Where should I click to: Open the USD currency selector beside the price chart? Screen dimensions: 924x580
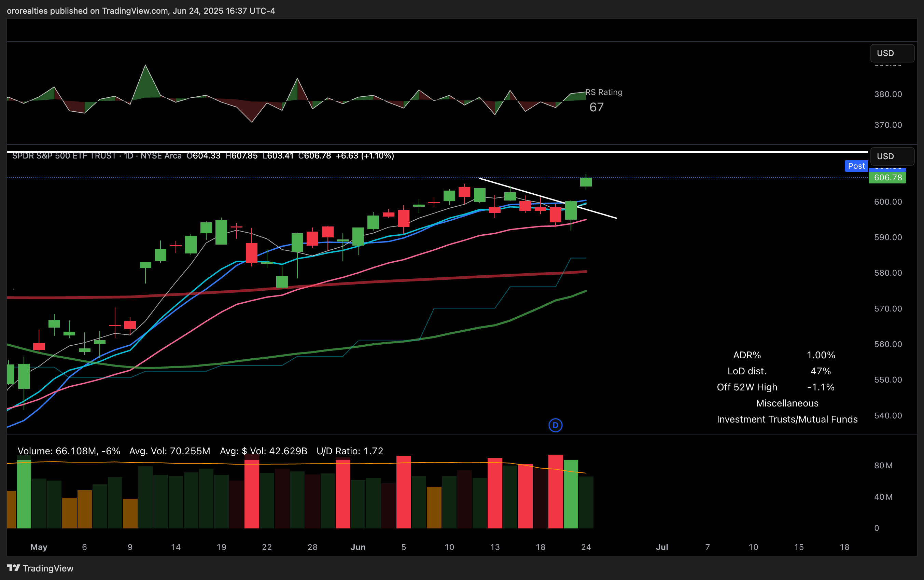click(892, 156)
